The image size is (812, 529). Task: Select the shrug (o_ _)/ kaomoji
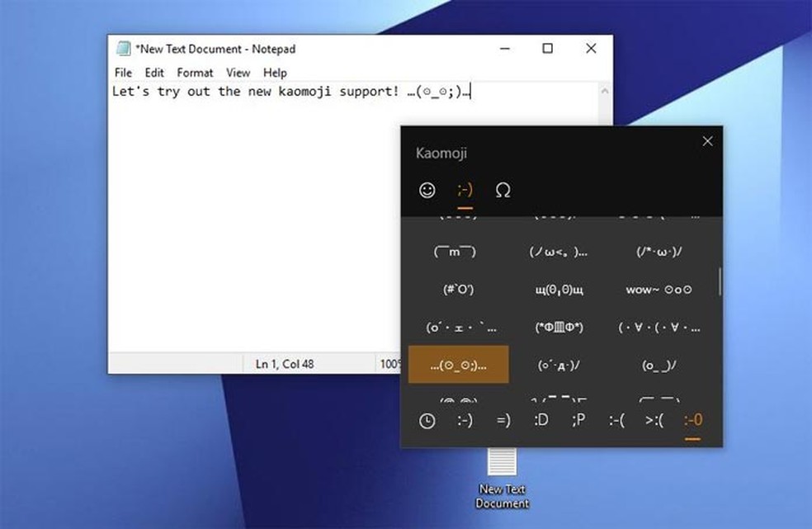pos(660,364)
